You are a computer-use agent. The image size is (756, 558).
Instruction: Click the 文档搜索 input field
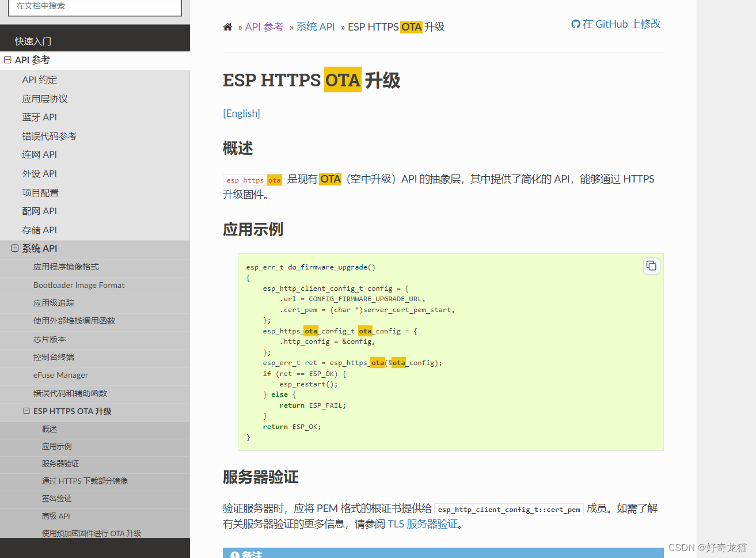point(95,7)
